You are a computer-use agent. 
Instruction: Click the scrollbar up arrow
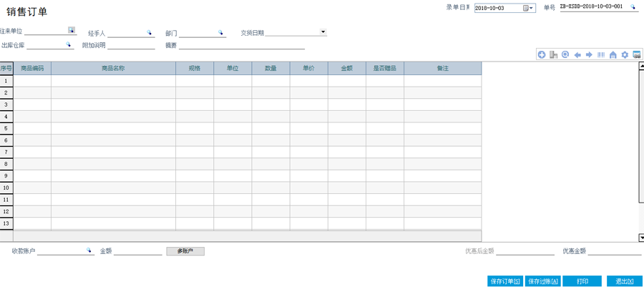[641, 65]
